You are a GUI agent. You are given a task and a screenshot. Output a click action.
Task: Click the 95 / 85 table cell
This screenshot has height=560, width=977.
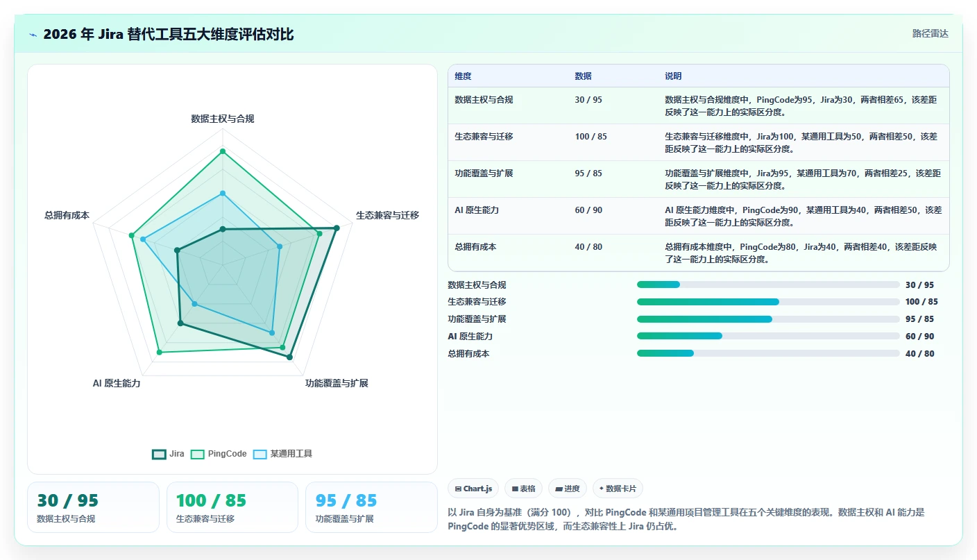[588, 173]
